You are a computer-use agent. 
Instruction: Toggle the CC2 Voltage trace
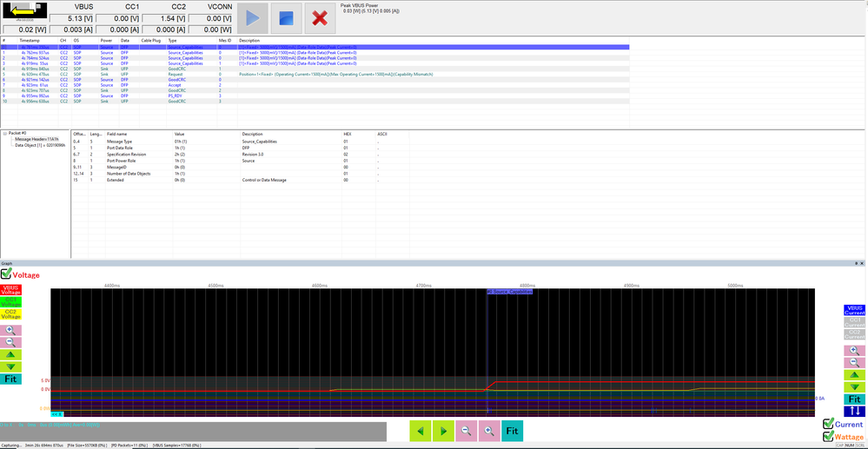tap(11, 314)
